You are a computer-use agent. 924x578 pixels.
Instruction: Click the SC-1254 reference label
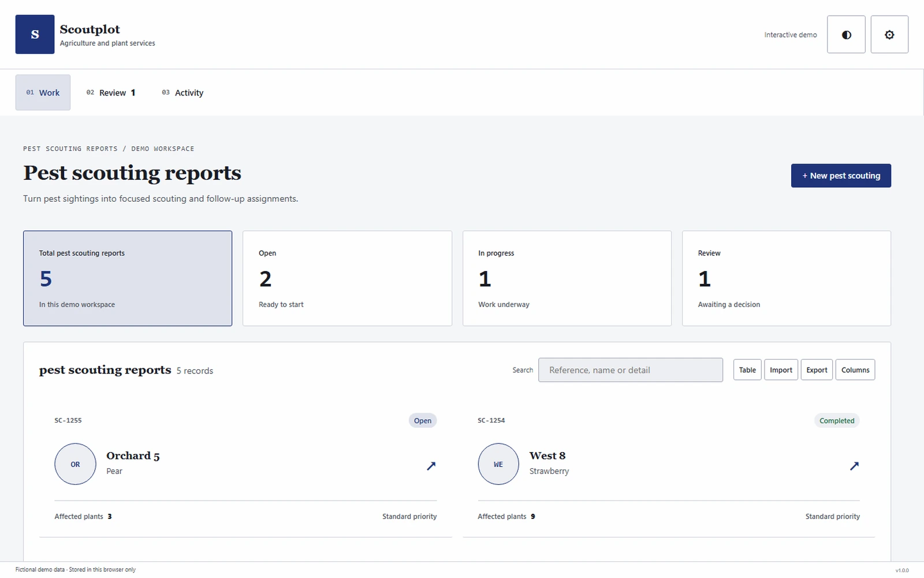pyautogui.click(x=491, y=420)
